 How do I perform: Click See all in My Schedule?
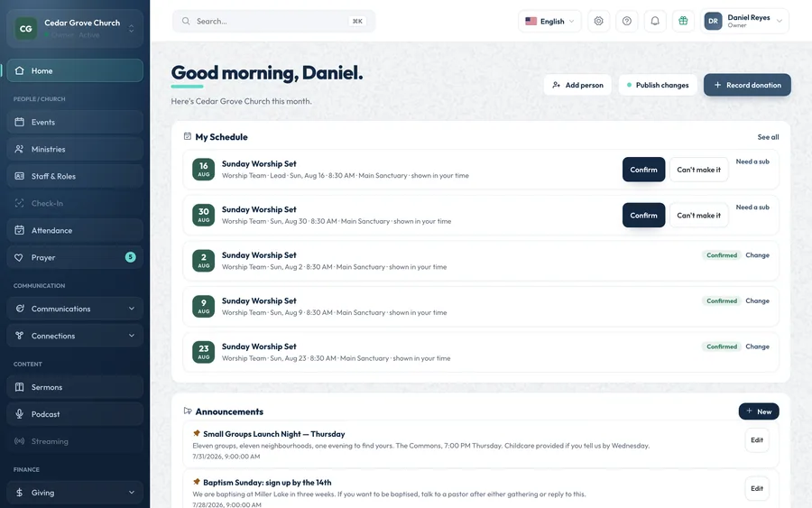tap(768, 137)
